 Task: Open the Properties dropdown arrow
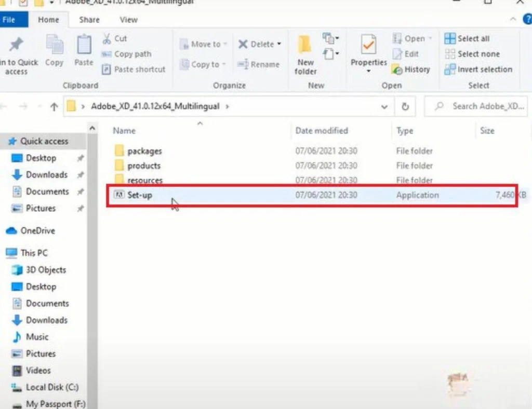coord(369,71)
